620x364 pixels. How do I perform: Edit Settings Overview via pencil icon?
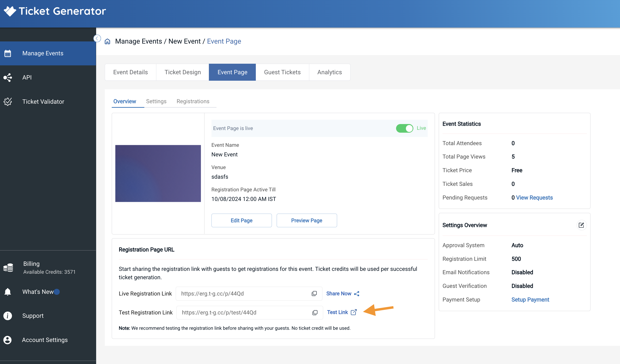tap(581, 225)
